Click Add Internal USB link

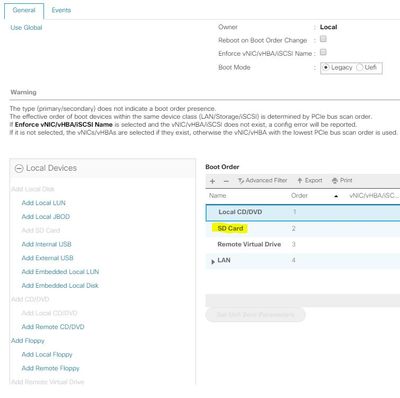47,244
